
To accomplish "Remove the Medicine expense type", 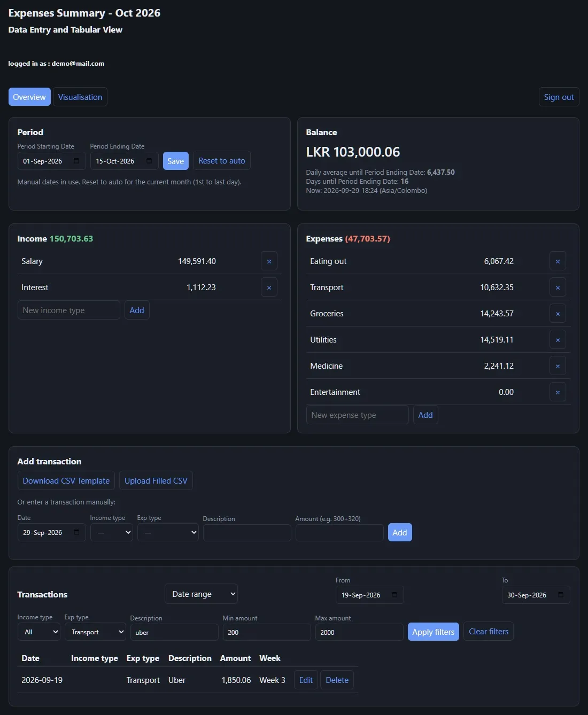I will point(558,366).
